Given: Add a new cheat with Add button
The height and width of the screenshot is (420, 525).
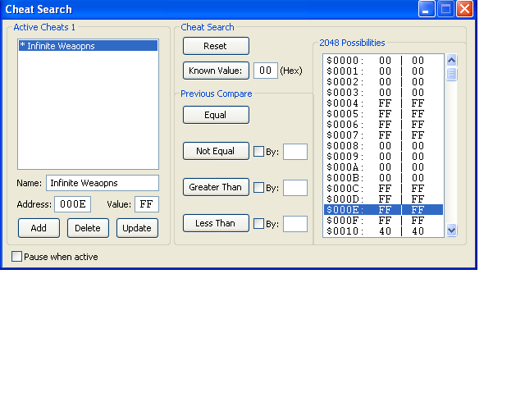Looking at the screenshot, I should pos(39,228).
